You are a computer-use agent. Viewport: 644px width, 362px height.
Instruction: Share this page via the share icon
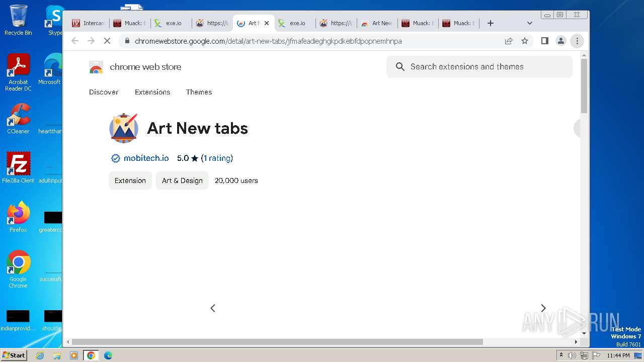[x=509, y=41]
